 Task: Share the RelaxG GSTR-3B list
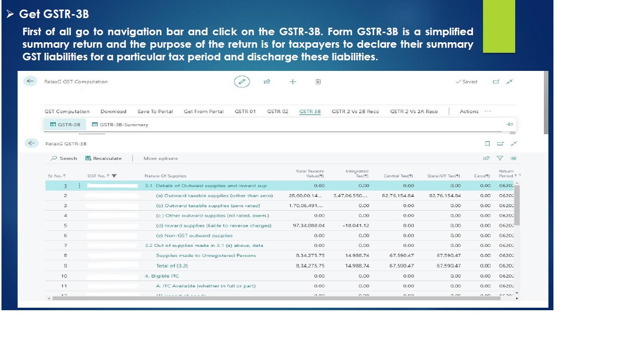pyautogui.click(x=486, y=158)
